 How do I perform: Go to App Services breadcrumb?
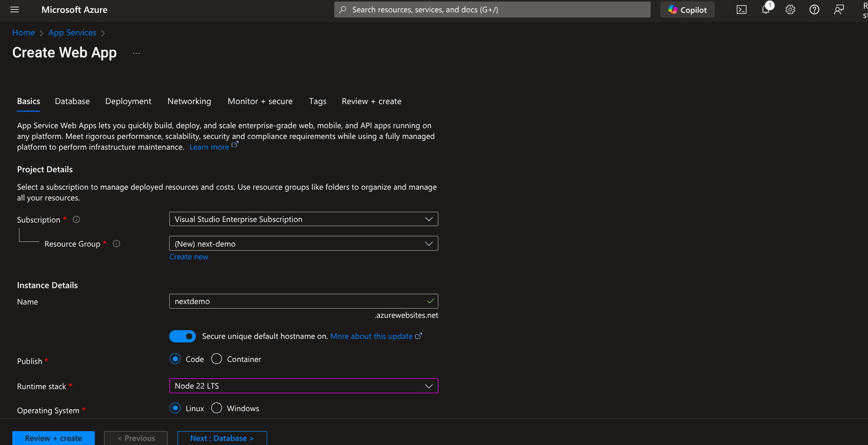[x=72, y=33]
